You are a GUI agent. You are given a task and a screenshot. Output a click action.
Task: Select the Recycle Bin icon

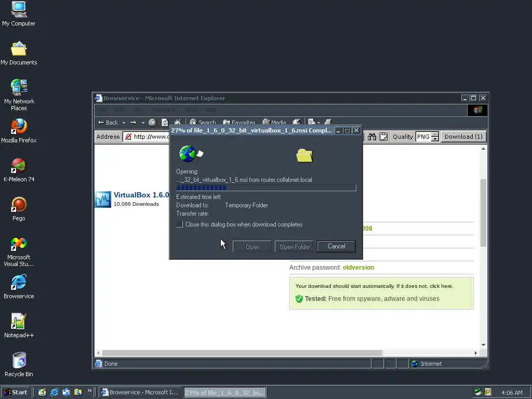[x=19, y=365]
